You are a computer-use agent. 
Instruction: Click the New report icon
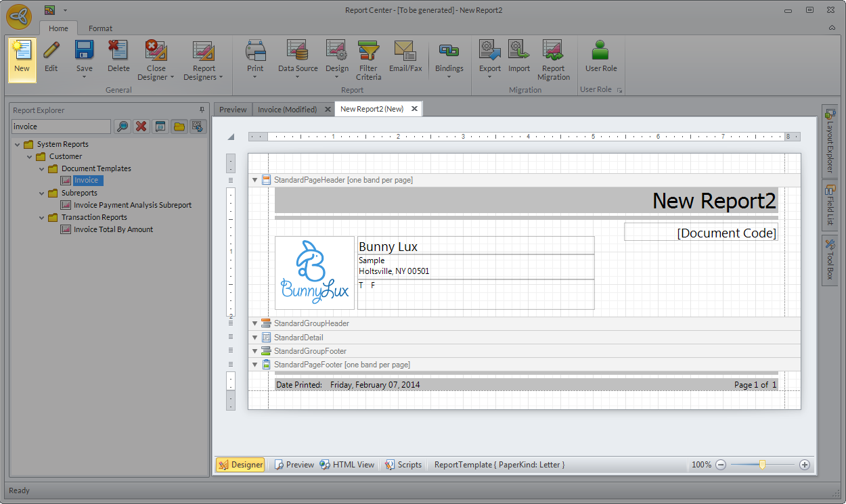point(22,55)
